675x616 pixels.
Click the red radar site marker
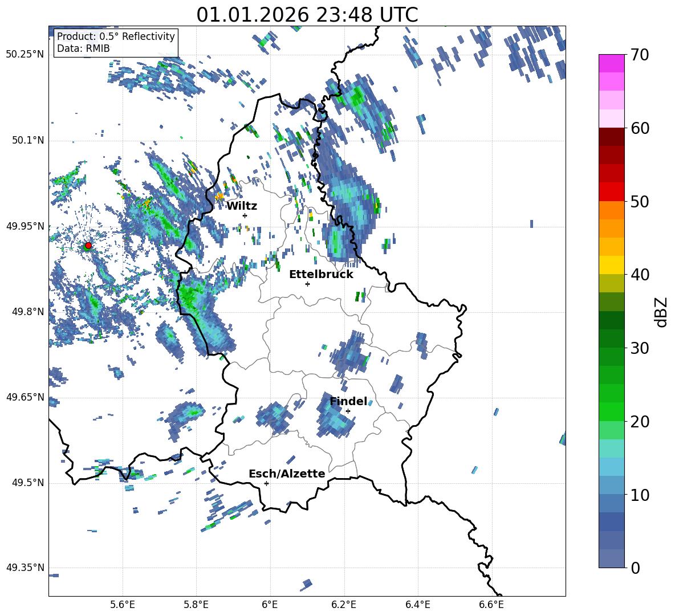pyautogui.click(x=88, y=245)
